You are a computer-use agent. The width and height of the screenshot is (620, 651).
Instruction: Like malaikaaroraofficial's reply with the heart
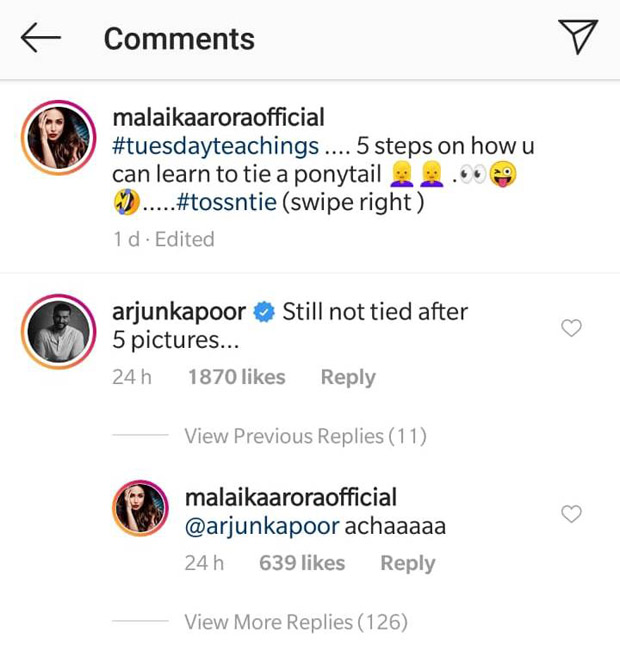pyautogui.click(x=571, y=514)
